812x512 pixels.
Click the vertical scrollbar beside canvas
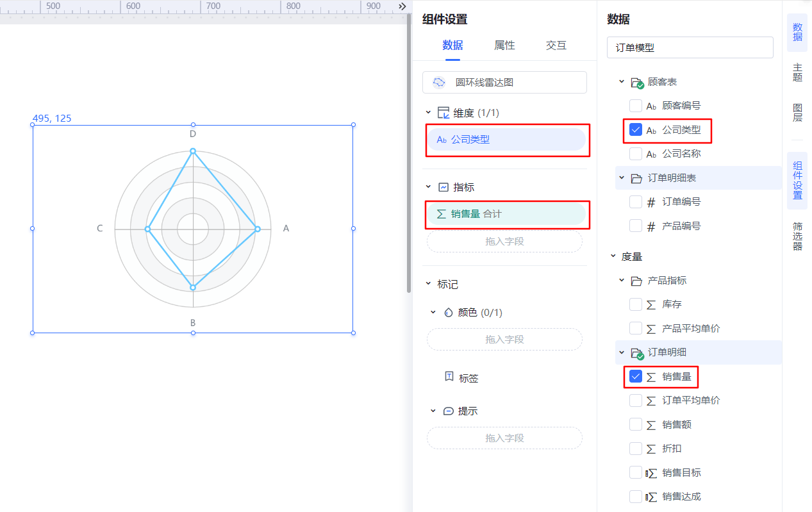point(409,154)
